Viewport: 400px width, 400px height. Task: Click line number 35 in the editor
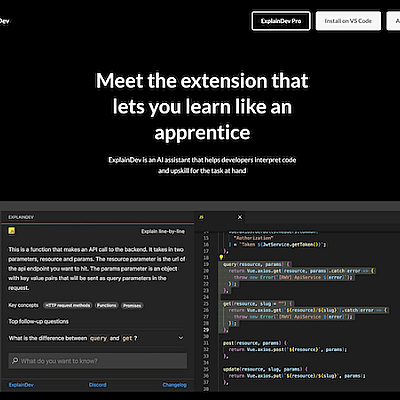206,369
